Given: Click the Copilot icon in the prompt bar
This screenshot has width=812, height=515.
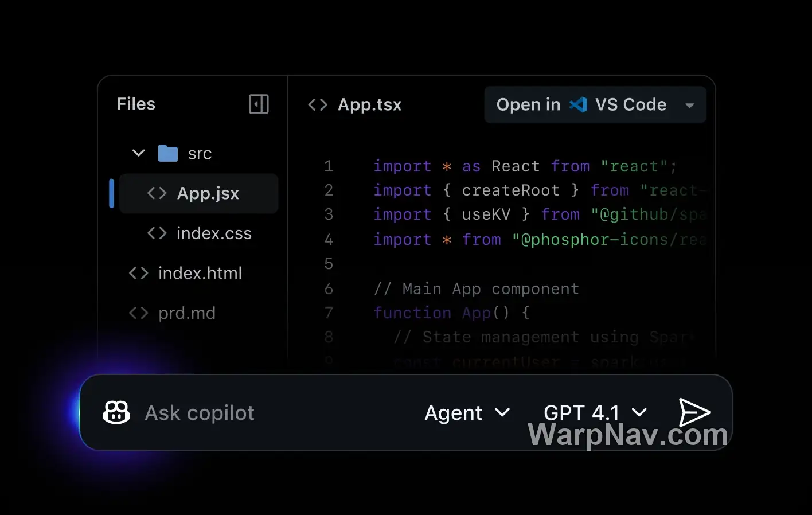Looking at the screenshot, I should point(116,412).
